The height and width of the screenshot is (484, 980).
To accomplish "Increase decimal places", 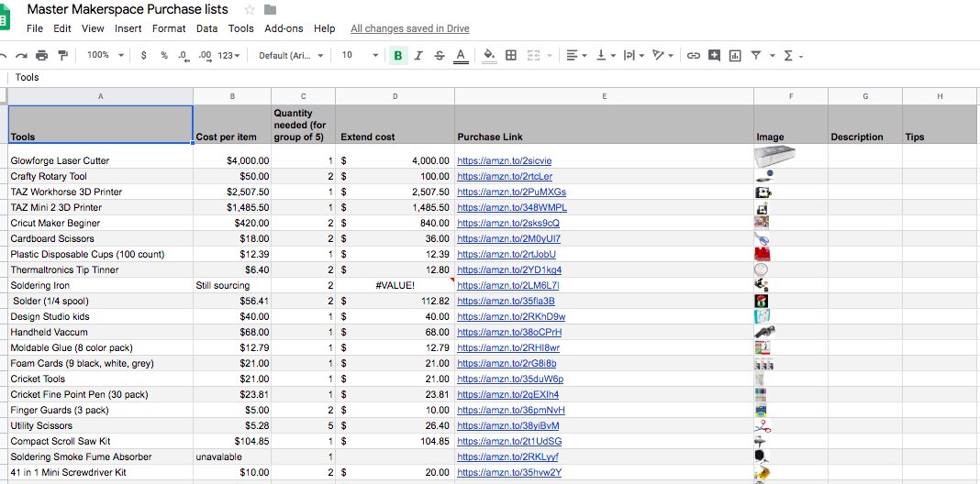I will click(x=205, y=56).
